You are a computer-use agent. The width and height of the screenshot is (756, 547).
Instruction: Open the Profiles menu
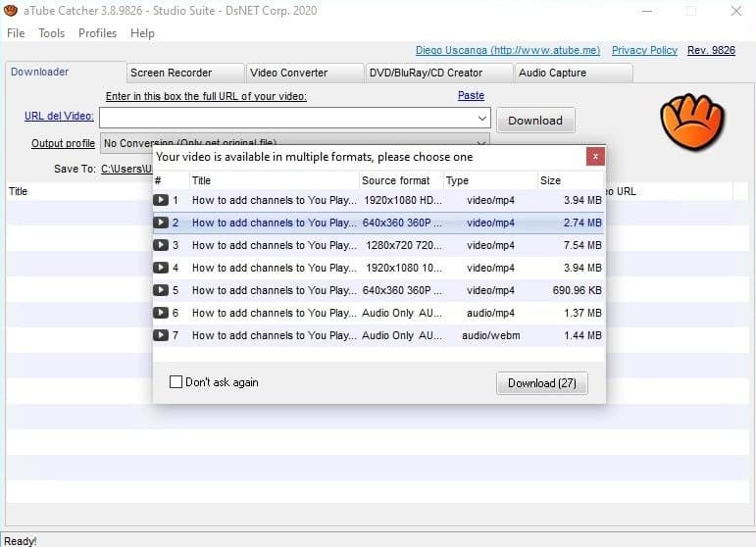(97, 33)
